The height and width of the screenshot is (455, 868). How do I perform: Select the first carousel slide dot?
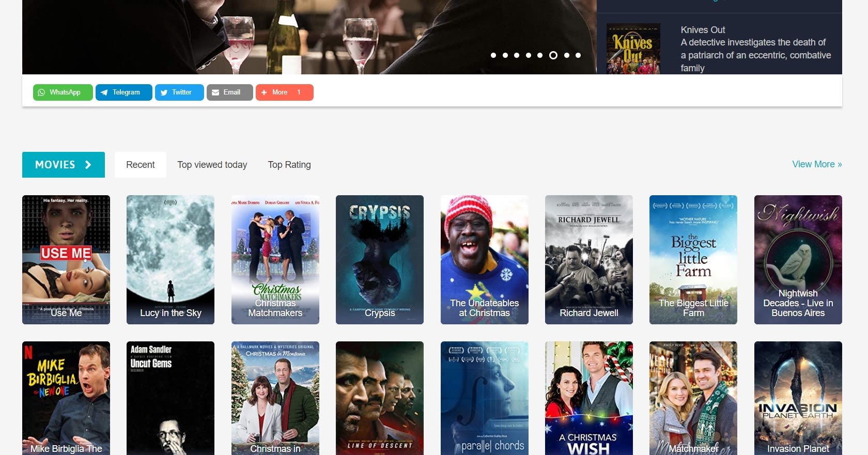click(x=493, y=55)
